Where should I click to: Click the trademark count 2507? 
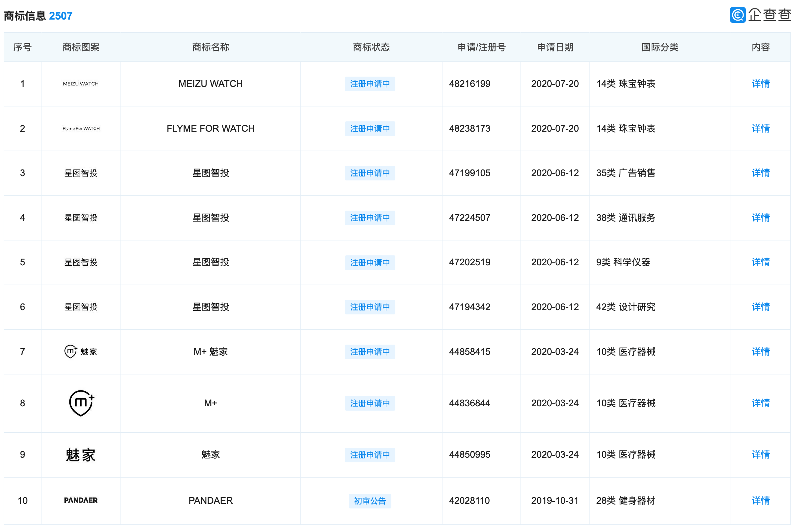(61, 16)
